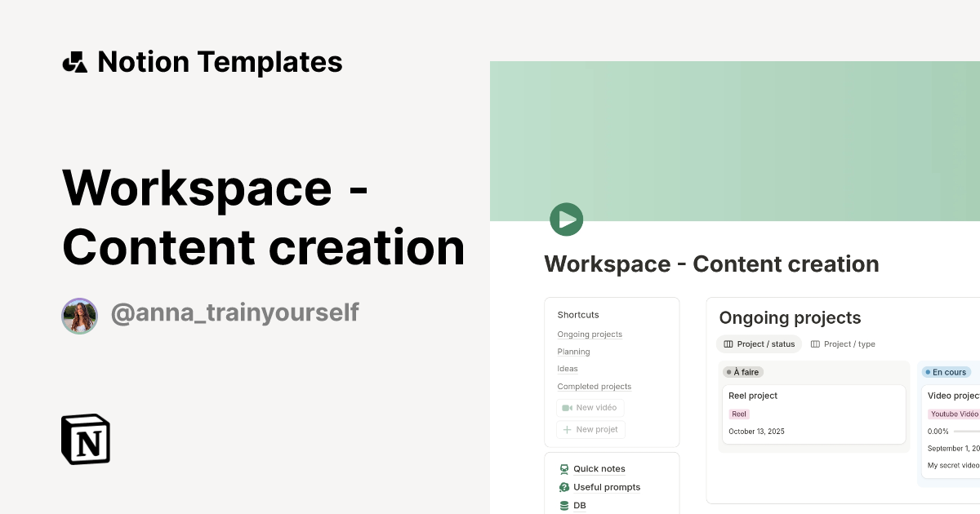Click the board view icon beside Project / status
The height and width of the screenshot is (514, 980).
(729, 343)
